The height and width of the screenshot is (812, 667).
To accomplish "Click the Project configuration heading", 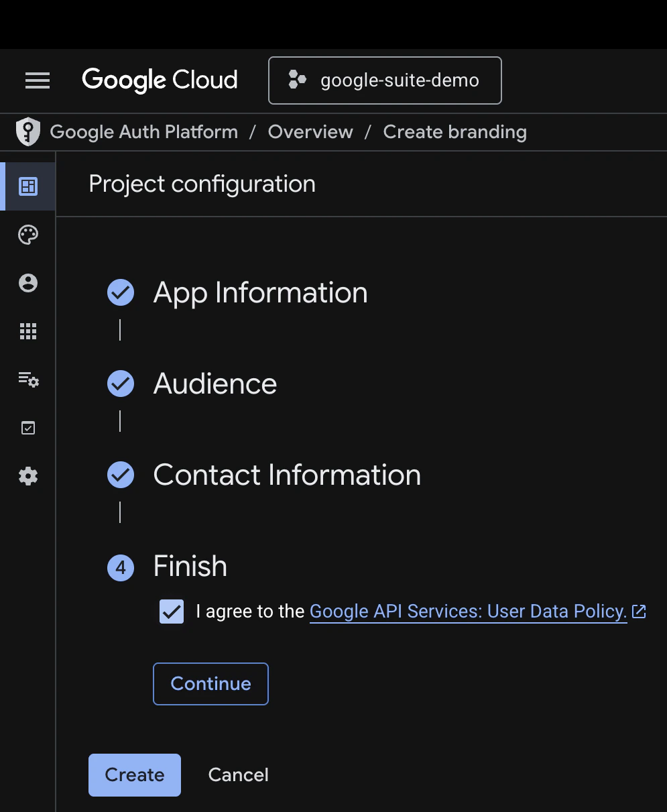I will pyautogui.click(x=202, y=184).
